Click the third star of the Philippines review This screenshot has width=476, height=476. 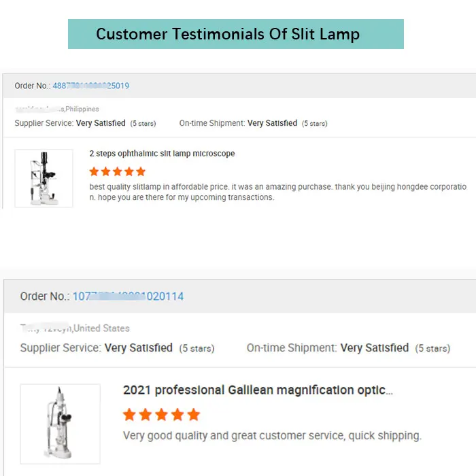click(118, 171)
